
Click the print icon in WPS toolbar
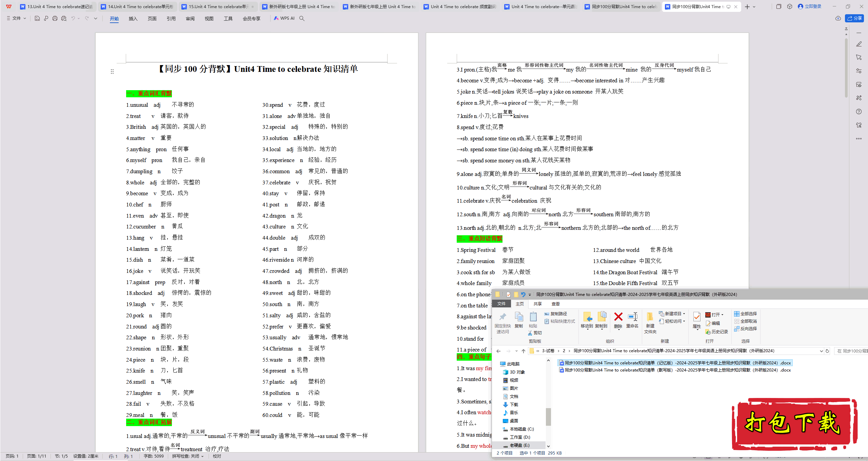click(x=55, y=18)
